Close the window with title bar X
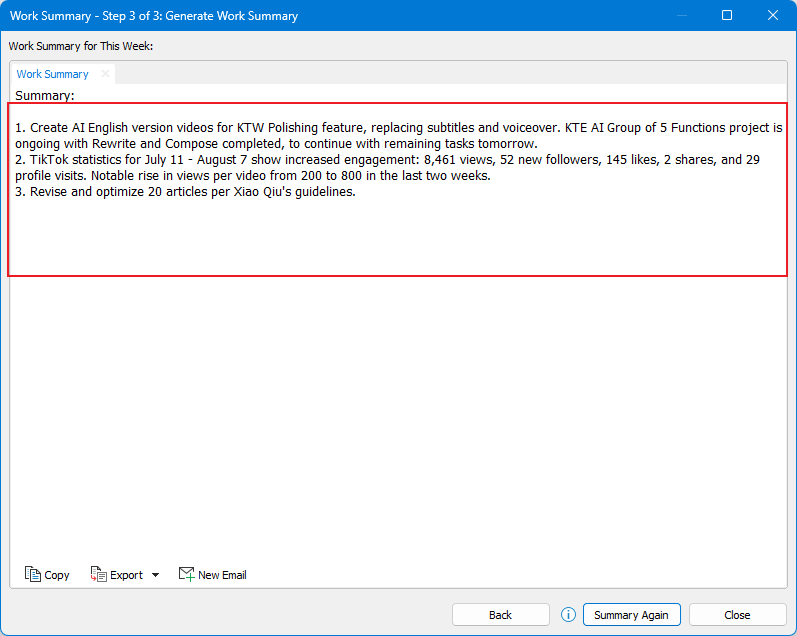 [773, 15]
